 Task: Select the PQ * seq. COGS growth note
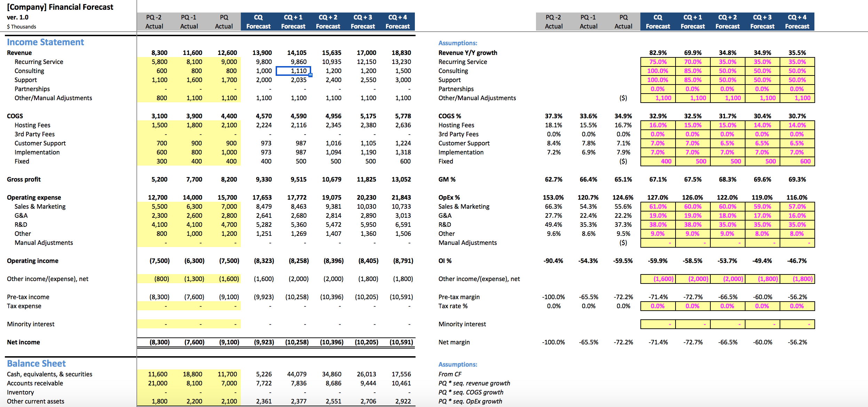(471, 392)
